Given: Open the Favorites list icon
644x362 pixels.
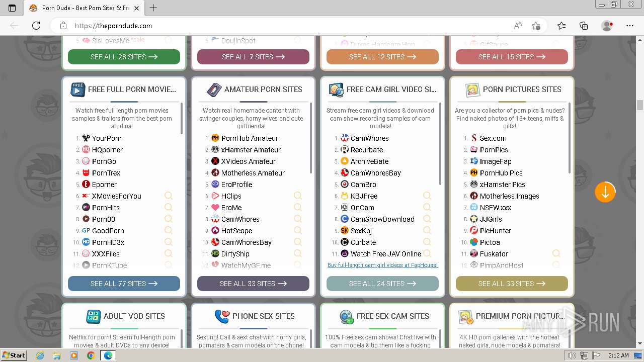Looking at the screenshot, I should [561, 26].
